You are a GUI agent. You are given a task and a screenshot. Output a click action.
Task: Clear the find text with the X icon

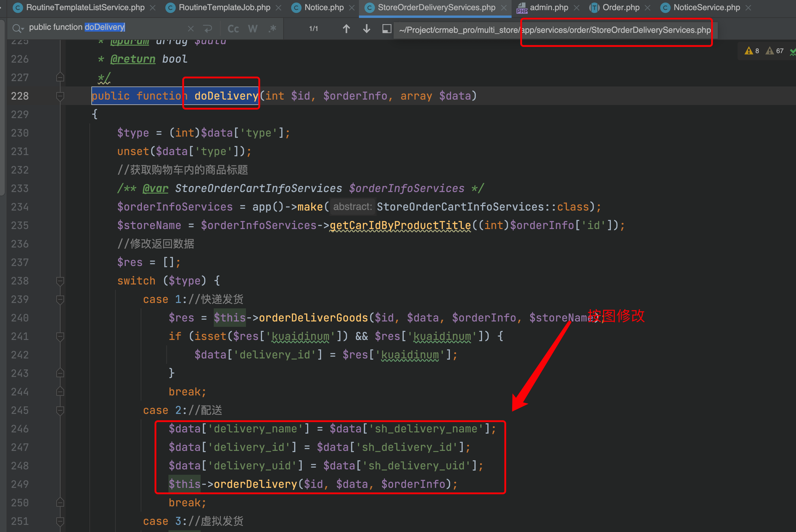pyautogui.click(x=191, y=29)
